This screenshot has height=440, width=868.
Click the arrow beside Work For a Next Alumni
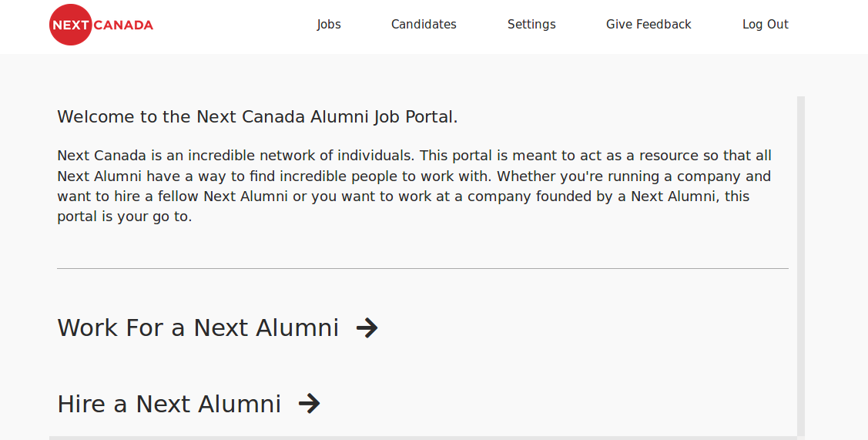tap(367, 327)
